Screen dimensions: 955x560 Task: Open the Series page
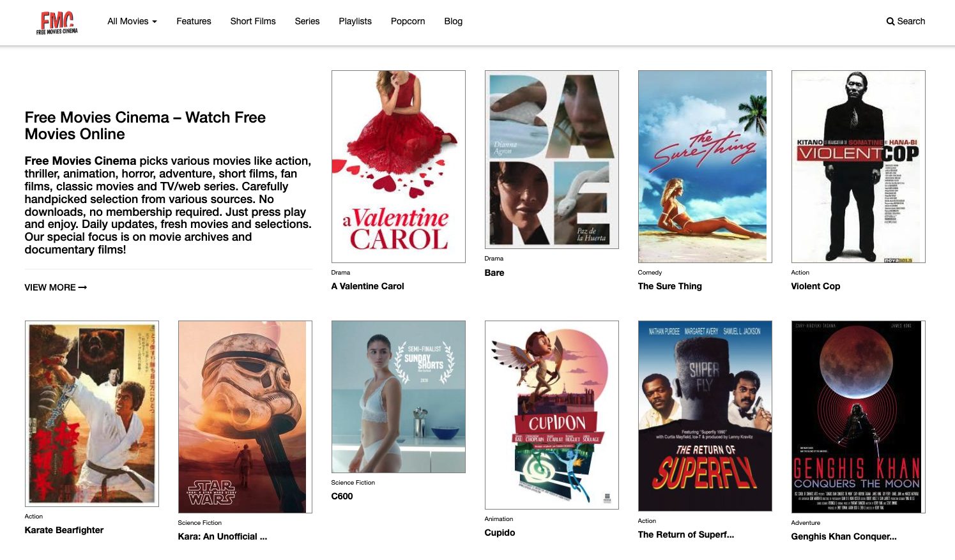[307, 21]
